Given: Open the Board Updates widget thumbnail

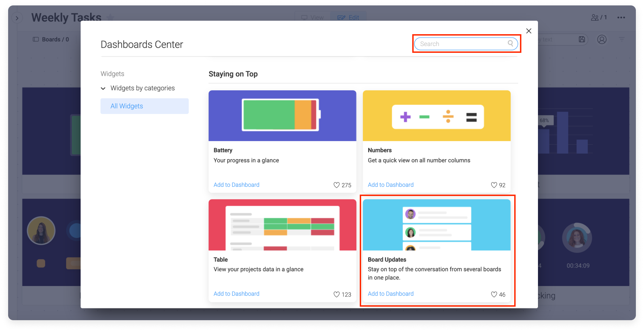Looking at the screenshot, I should point(437,225).
